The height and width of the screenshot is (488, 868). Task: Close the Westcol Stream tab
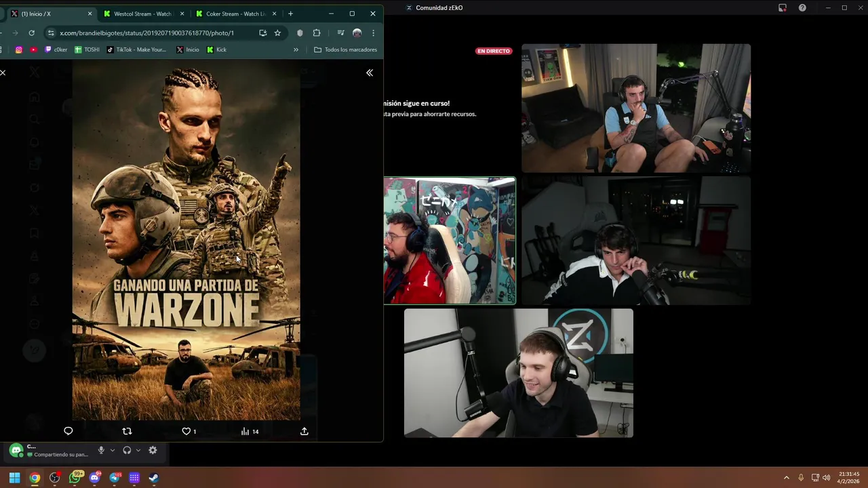[182, 14]
